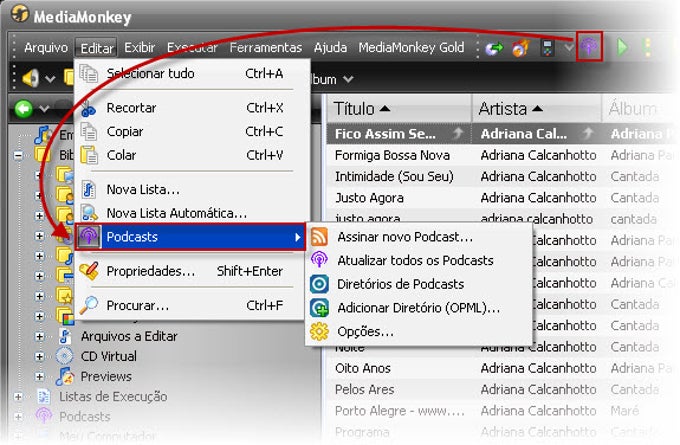The height and width of the screenshot is (445, 680).
Task: Click Atualizar todos os Podcasts
Action: click(418, 260)
